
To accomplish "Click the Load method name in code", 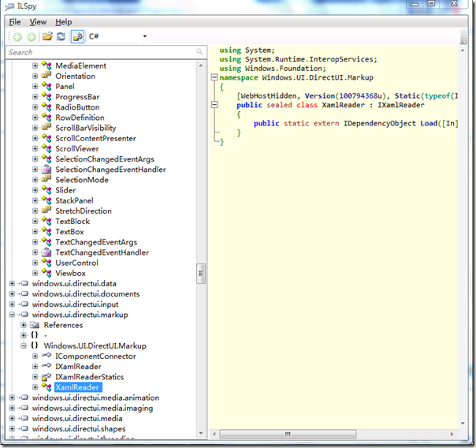I will [x=429, y=123].
